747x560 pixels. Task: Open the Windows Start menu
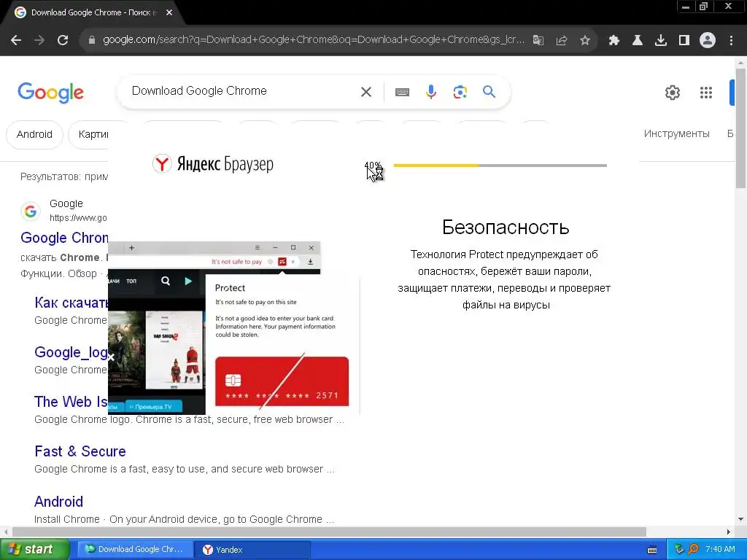click(35, 550)
